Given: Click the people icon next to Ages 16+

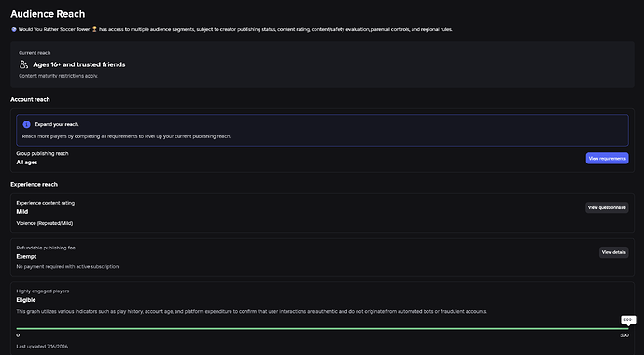Looking at the screenshot, I should pyautogui.click(x=23, y=64).
